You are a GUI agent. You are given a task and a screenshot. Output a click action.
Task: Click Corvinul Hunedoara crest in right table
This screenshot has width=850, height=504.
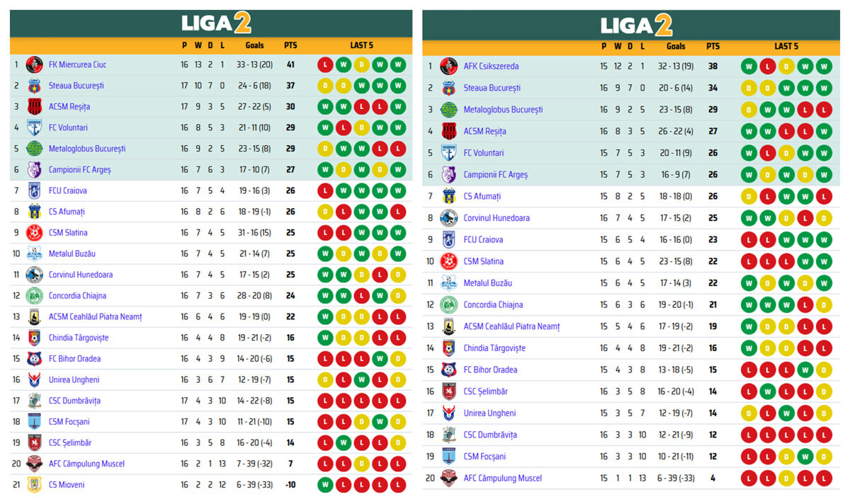(448, 218)
